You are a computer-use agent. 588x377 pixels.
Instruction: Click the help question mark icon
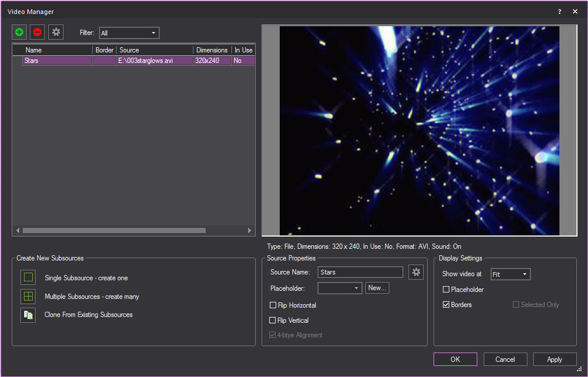pyautogui.click(x=559, y=12)
